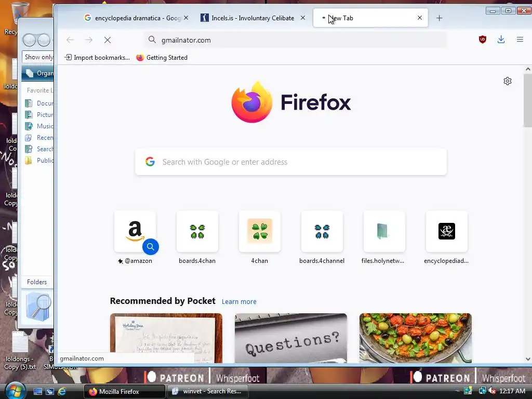Click the gmailnator.com address bar
Image resolution: width=532 pixels, height=399 pixels.
coord(295,40)
